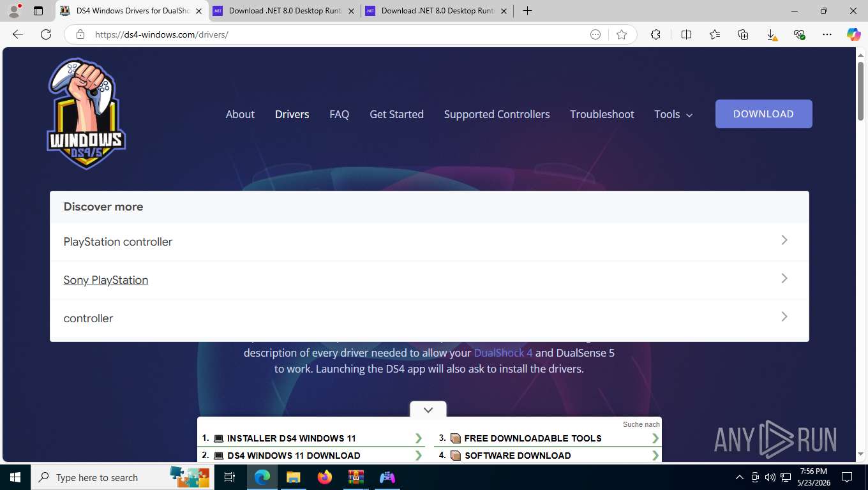Open the Favorites list icon
This screenshot has height=490, width=868.
pyautogui.click(x=714, y=34)
